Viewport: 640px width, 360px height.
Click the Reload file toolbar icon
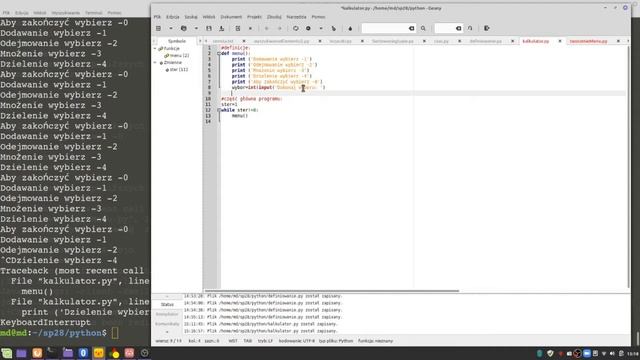(238, 29)
